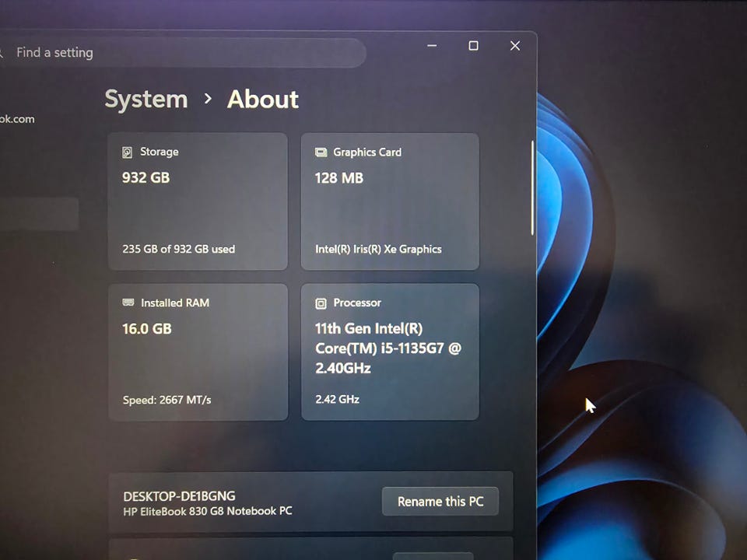Click the Graphics Card title label
This screenshot has width=747, height=560.
point(367,152)
